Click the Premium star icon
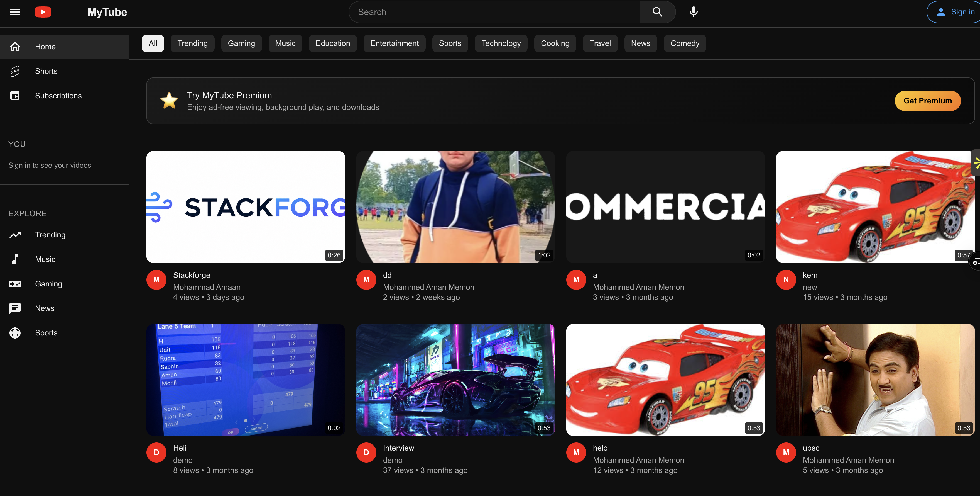The height and width of the screenshot is (496, 980). pos(169,101)
